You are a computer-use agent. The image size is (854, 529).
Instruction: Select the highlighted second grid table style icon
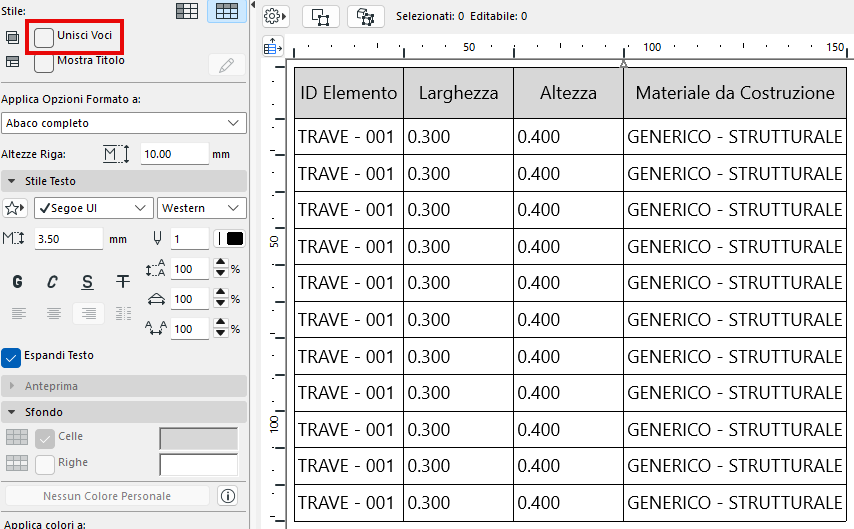tap(227, 11)
